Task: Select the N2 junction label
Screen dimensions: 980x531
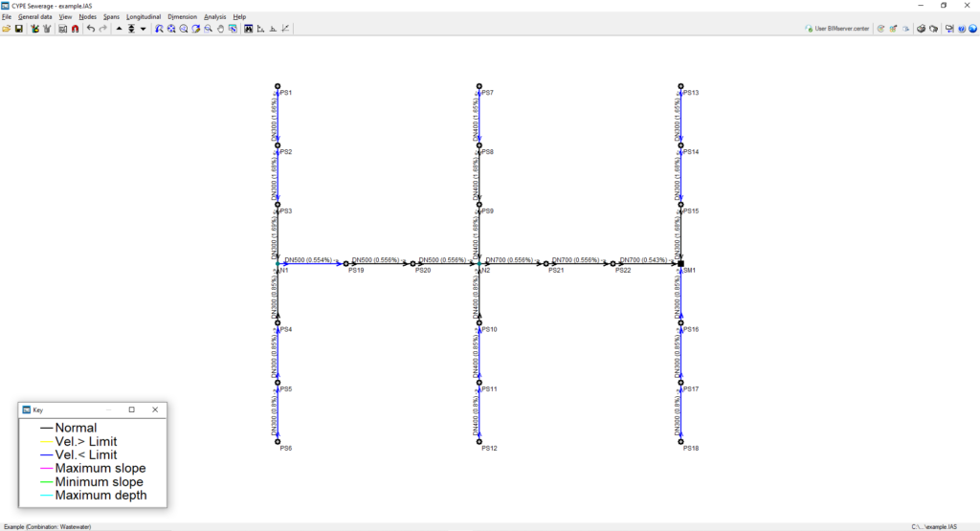Action: (x=485, y=271)
